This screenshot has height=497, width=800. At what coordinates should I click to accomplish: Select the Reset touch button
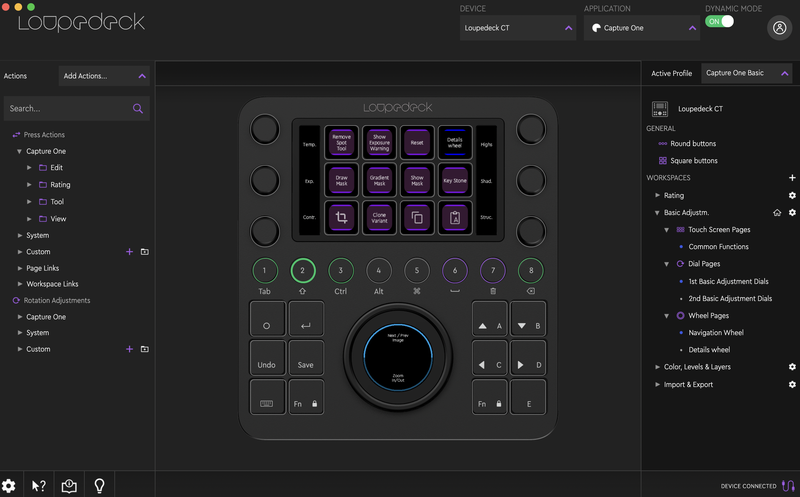coord(417,143)
